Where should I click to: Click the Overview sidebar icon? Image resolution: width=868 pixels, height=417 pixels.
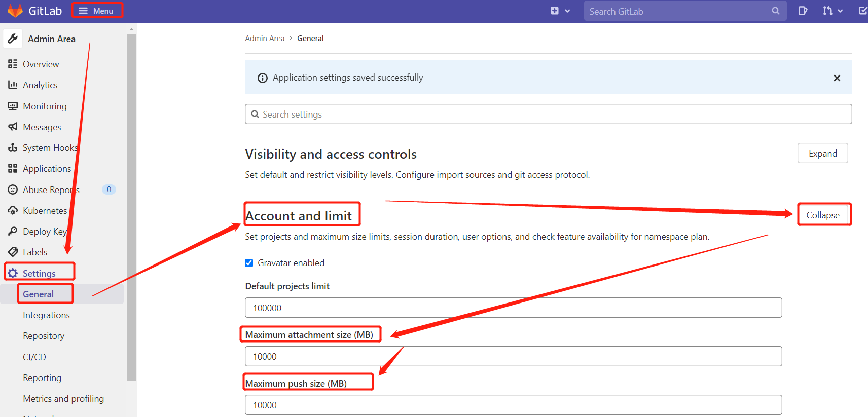click(x=13, y=64)
